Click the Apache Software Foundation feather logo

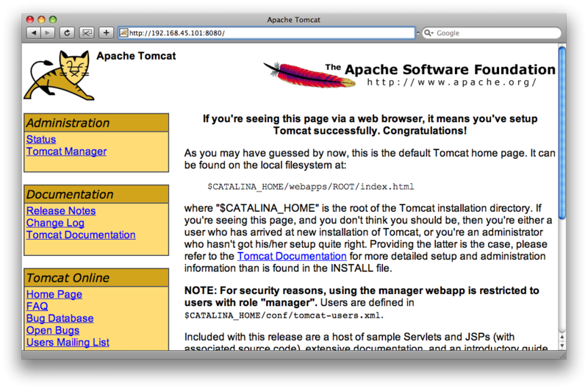click(x=309, y=75)
